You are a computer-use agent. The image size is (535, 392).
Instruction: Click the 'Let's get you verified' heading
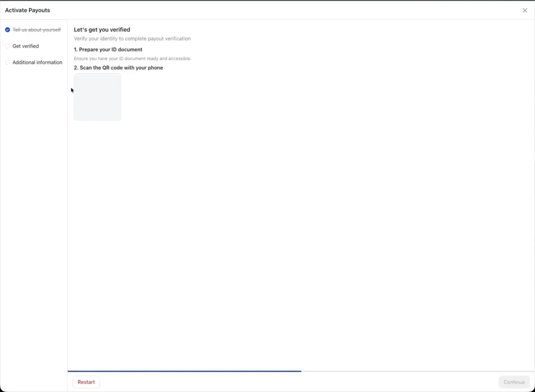(102, 29)
